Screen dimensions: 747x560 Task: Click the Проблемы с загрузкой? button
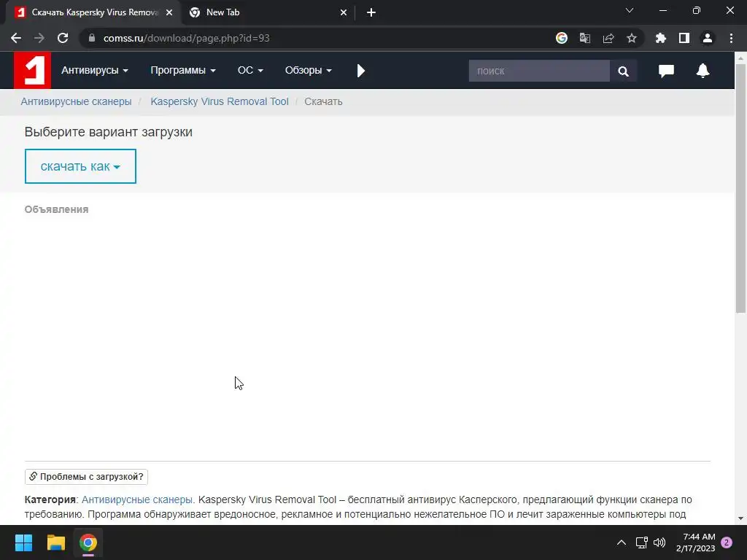tap(86, 477)
